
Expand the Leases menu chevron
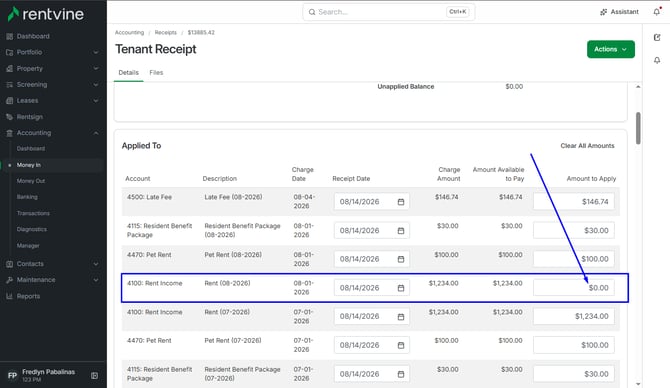click(x=96, y=101)
